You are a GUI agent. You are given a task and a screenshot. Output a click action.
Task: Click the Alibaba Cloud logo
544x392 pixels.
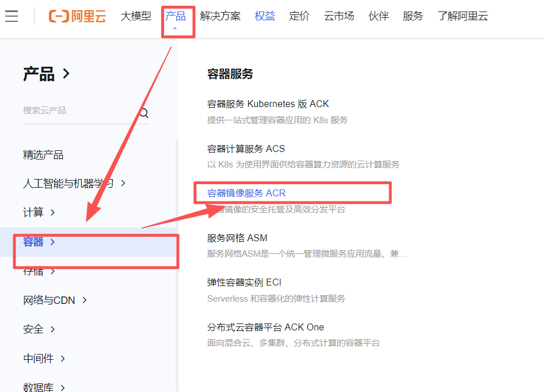(77, 16)
